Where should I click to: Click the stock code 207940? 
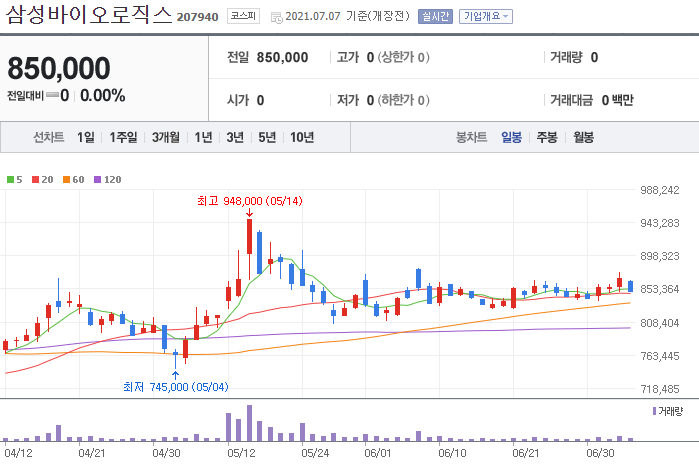[x=197, y=17]
